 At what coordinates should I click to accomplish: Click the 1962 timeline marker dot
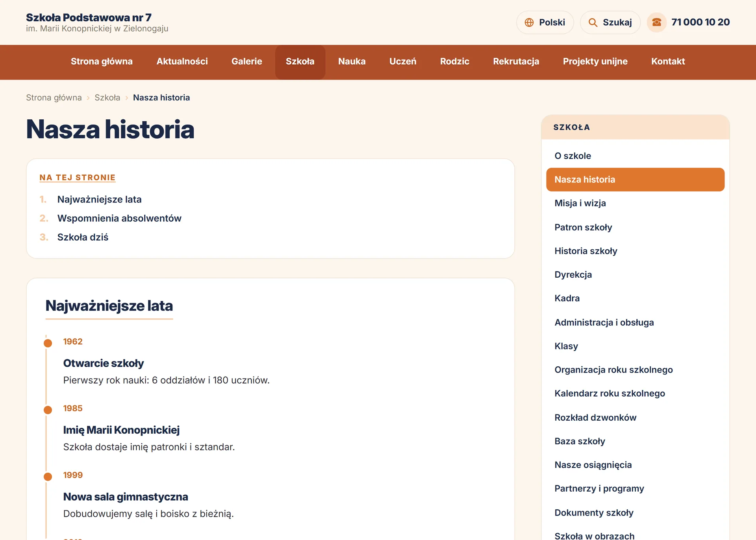(x=48, y=343)
